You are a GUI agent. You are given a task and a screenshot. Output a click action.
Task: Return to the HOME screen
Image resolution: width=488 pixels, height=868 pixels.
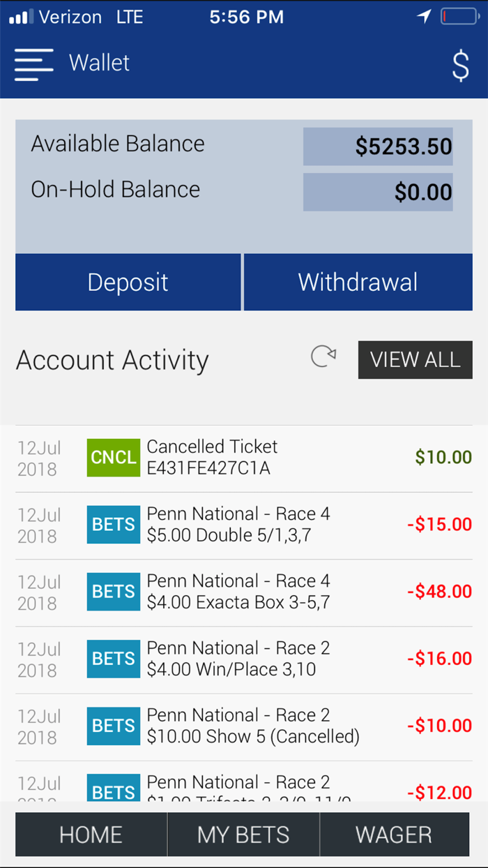coord(91,835)
